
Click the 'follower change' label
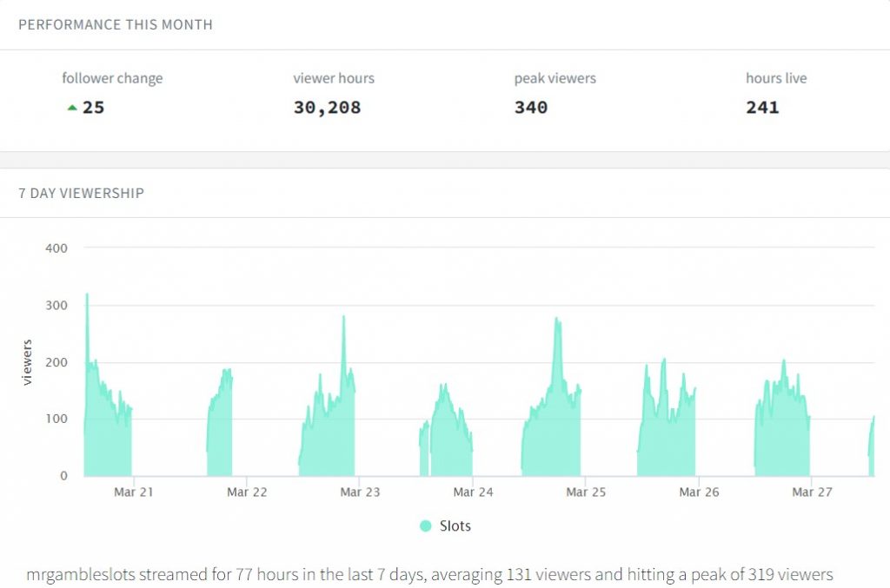pyautogui.click(x=112, y=78)
